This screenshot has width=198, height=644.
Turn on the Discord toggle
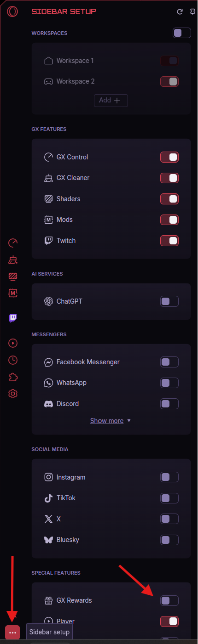[169, 404]
